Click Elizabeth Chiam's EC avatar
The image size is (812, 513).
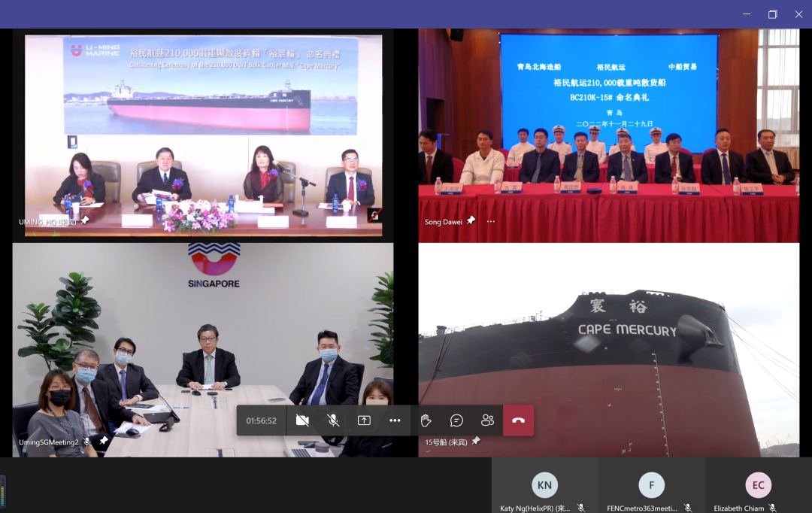[x=758, y=485]
